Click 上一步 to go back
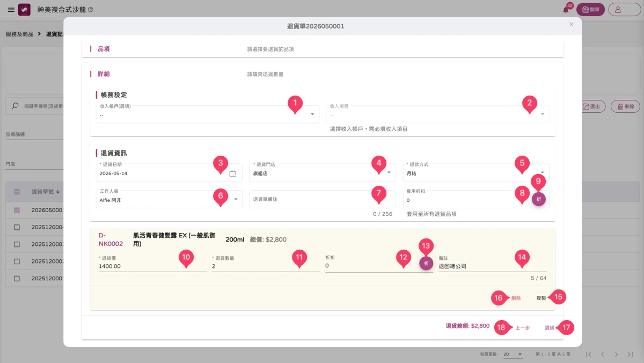Viewport: 644px width, 363px height. point(523,328)
